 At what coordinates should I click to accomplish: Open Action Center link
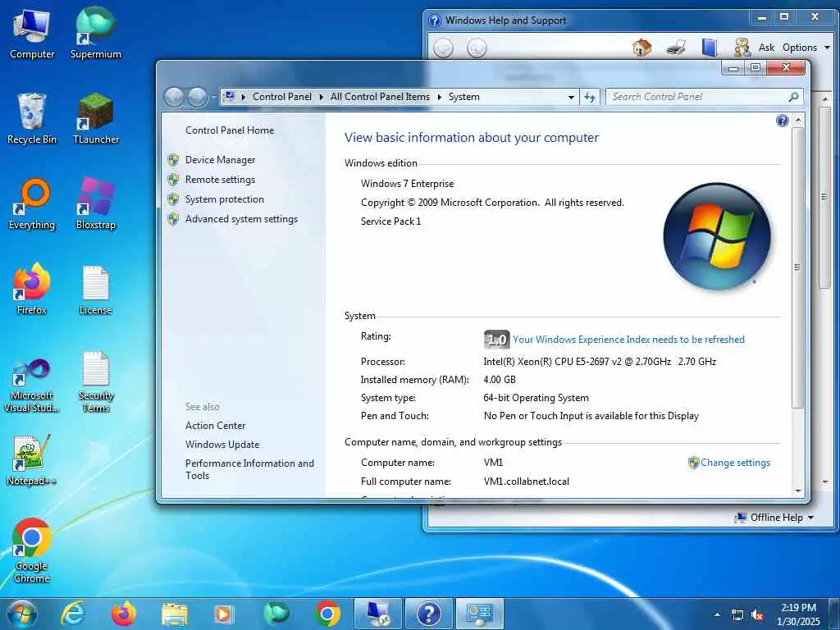click(x=216, y=426)
